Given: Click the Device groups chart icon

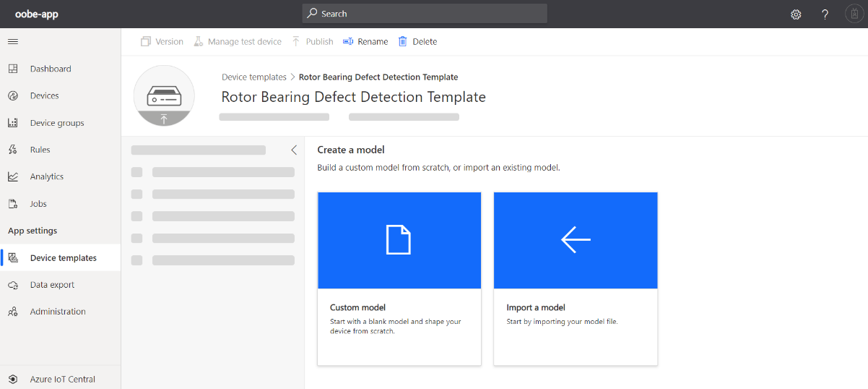Looking at the screenshot, I should (13, 123).
